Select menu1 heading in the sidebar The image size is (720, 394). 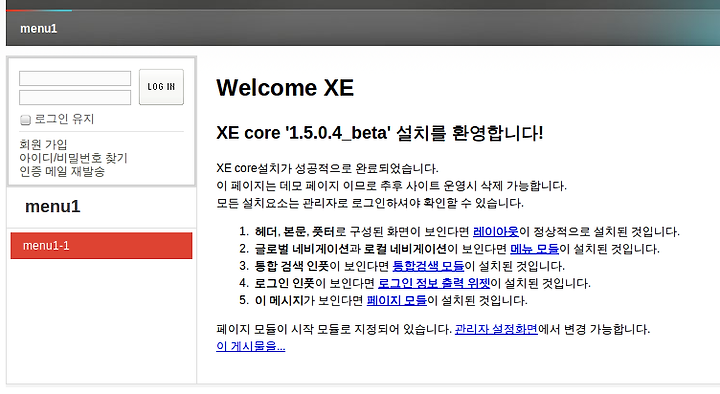click(53, 207)
